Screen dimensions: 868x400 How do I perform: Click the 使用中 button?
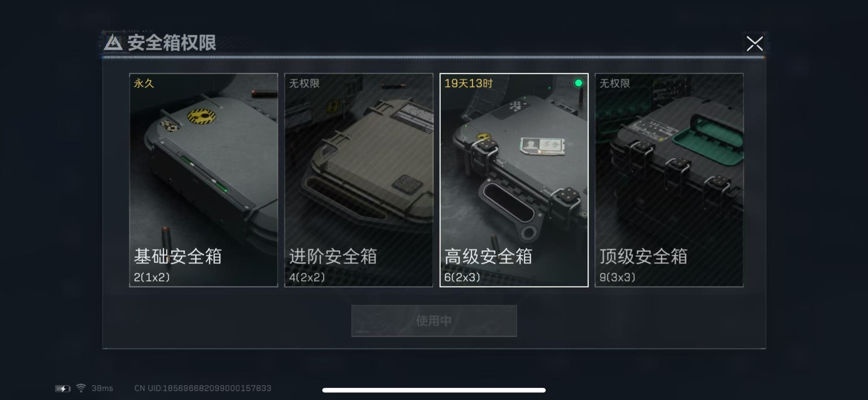click(434, 321)
